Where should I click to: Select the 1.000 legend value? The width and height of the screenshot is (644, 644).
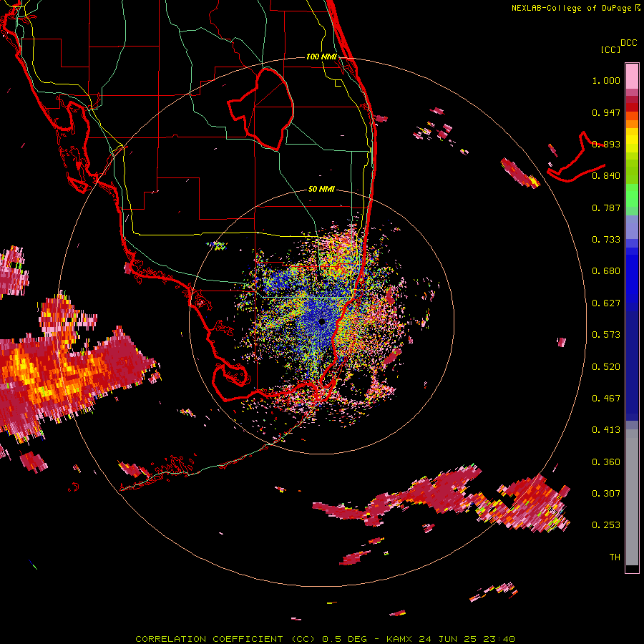(606, 80)
